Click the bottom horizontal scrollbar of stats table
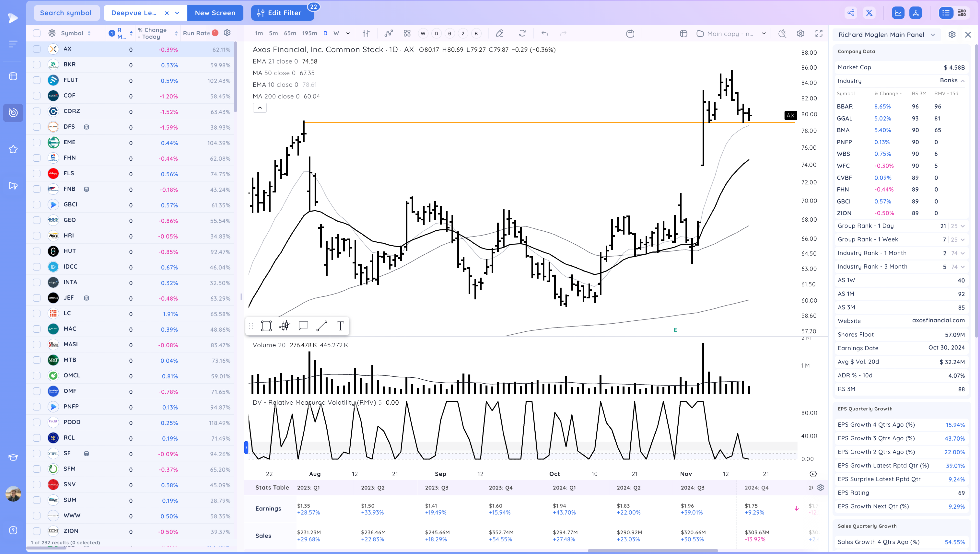Screen dimensions: 980x554 [x=653, y=551]
